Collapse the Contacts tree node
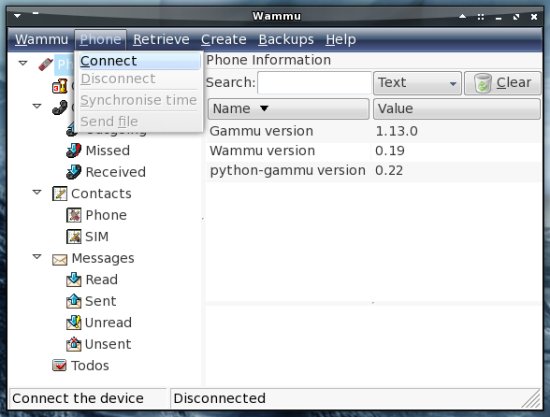 37,192
